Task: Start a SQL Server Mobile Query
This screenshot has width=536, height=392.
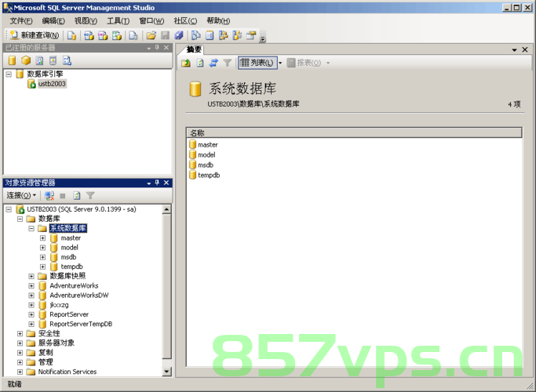Action: pos(133,35)
